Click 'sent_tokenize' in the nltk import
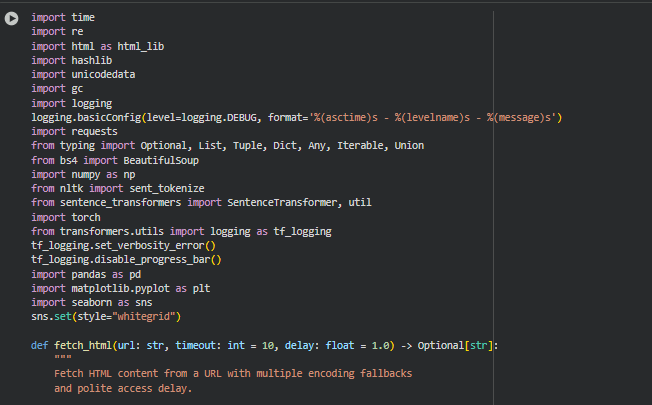Screen dimensions: 652x405 click(139, 188)
